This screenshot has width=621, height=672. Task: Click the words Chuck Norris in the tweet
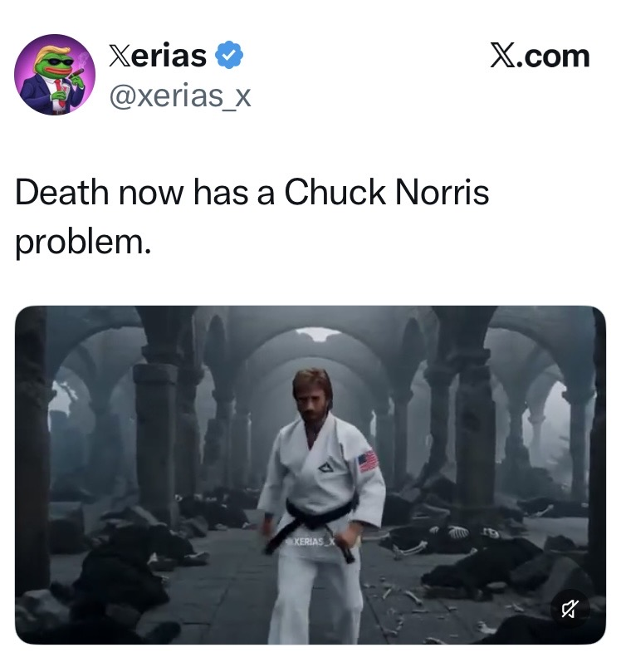coord(386,193)
